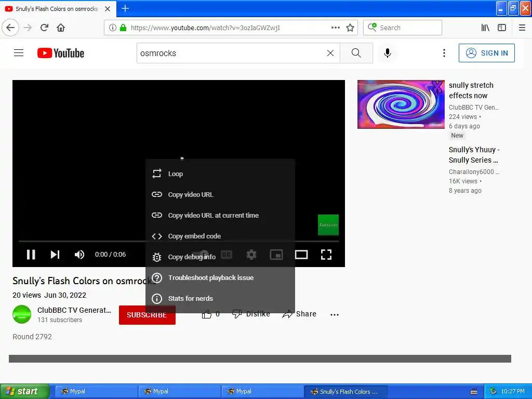This screenshot has height=399, width=532.
Task: Select Copy debug info option
Action: pos(220,257)
